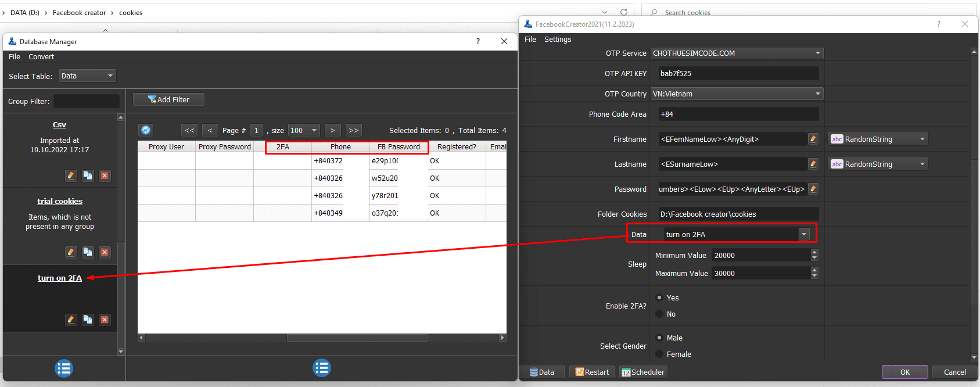Click the Data button in bottom bar
This screenshot has width=980, height=387.
[542, 372]
